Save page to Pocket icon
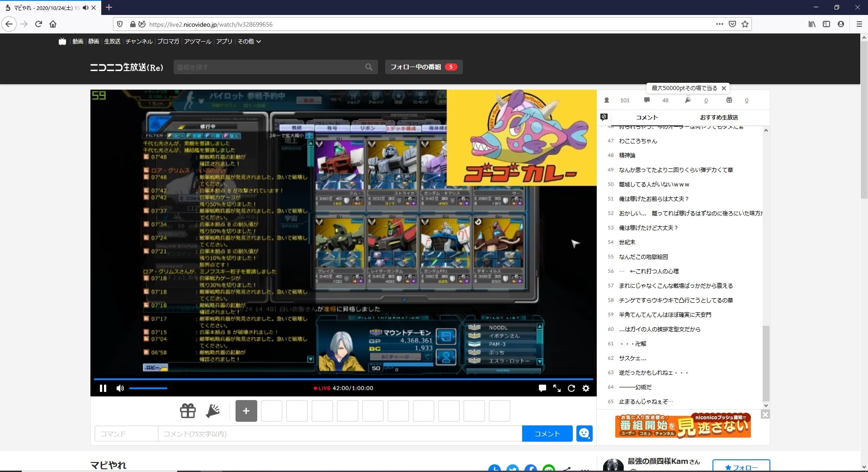Viewport: 868px width, 472px height. [732, 24]
